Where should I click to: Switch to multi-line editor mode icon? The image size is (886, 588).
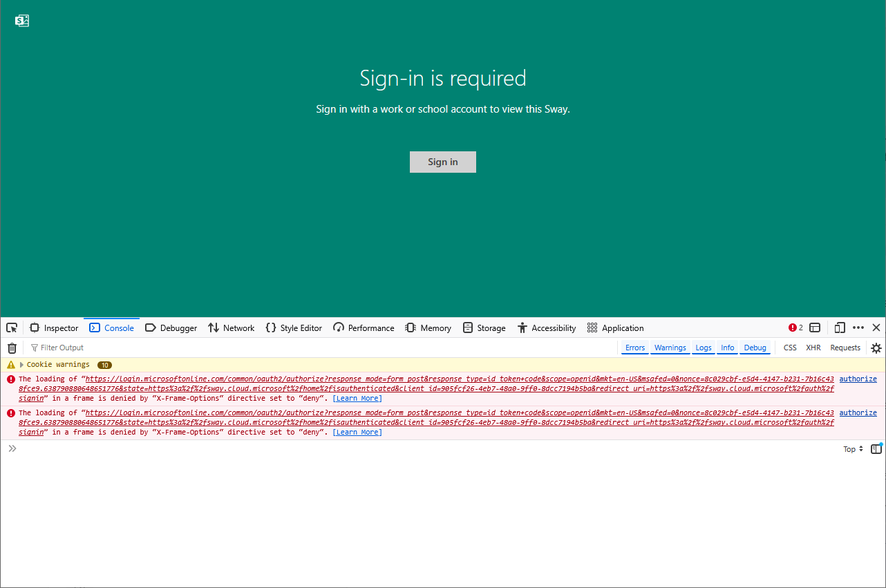click(x=876, y=449)
